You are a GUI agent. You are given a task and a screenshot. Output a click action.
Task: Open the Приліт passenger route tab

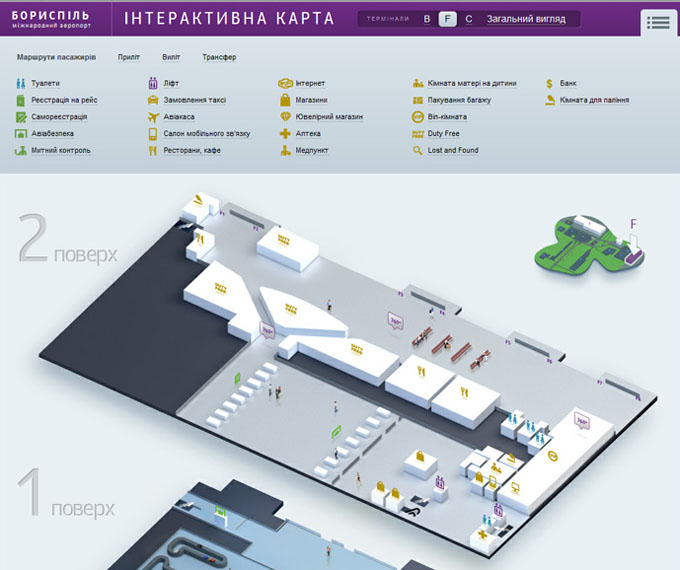tap(128, 58)
